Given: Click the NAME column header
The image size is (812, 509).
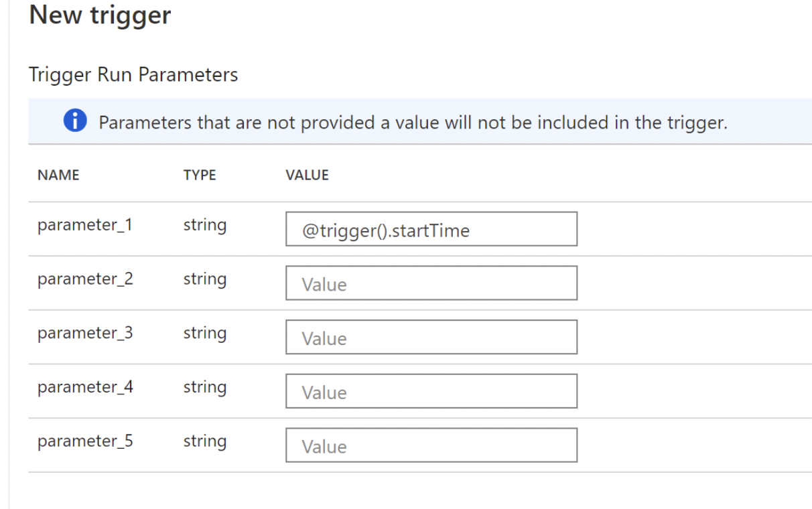Looking at the screenshot, I should point(58,175).
